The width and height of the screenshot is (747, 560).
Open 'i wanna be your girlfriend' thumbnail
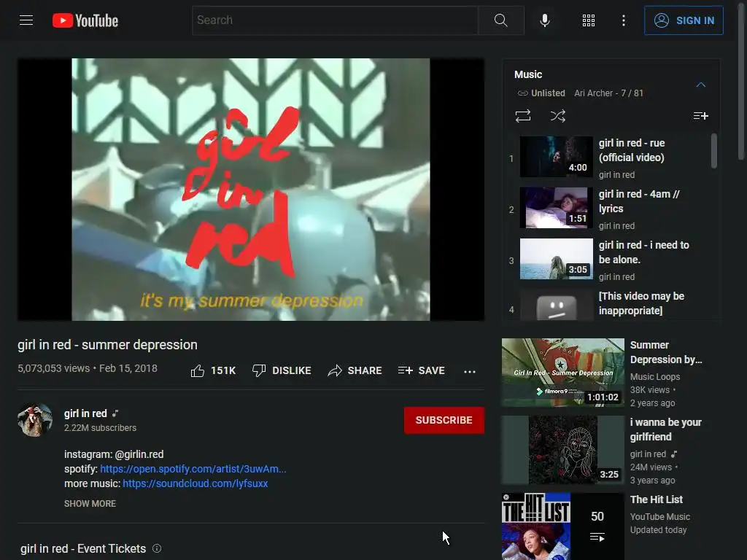coord(562,449)
